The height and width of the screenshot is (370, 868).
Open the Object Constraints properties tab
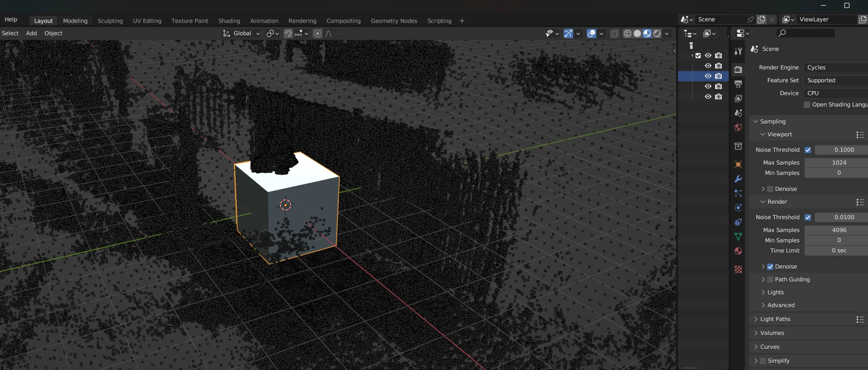coord(738,222)
